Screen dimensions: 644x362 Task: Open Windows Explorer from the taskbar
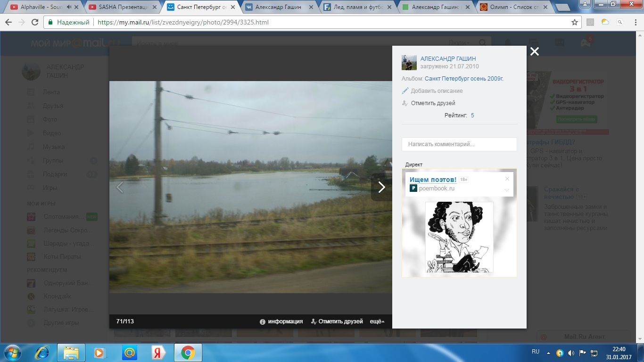click(71, 353)
